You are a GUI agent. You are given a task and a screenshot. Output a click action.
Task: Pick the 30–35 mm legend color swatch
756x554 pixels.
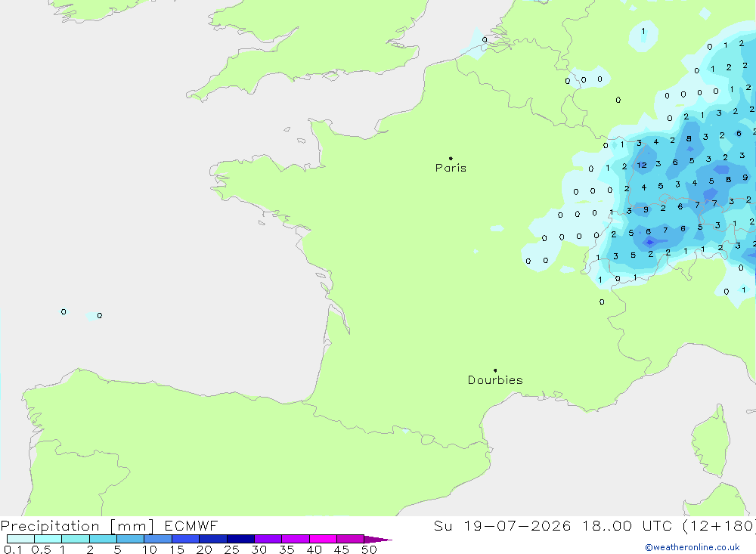pos(268,539)
